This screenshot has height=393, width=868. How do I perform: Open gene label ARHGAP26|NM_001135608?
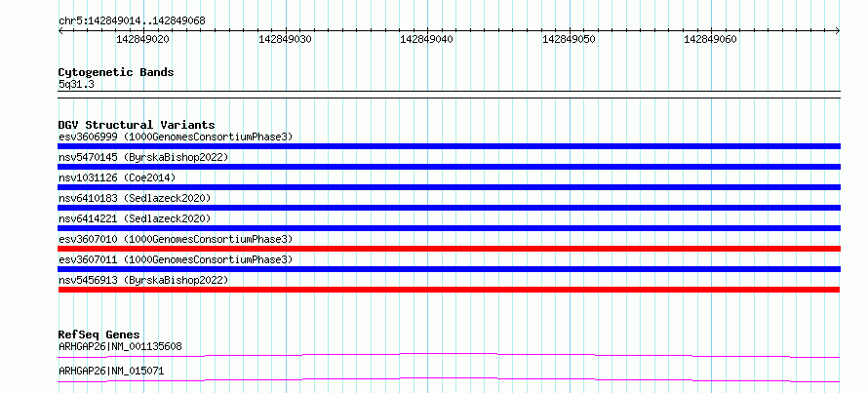(x=120, y=346)
